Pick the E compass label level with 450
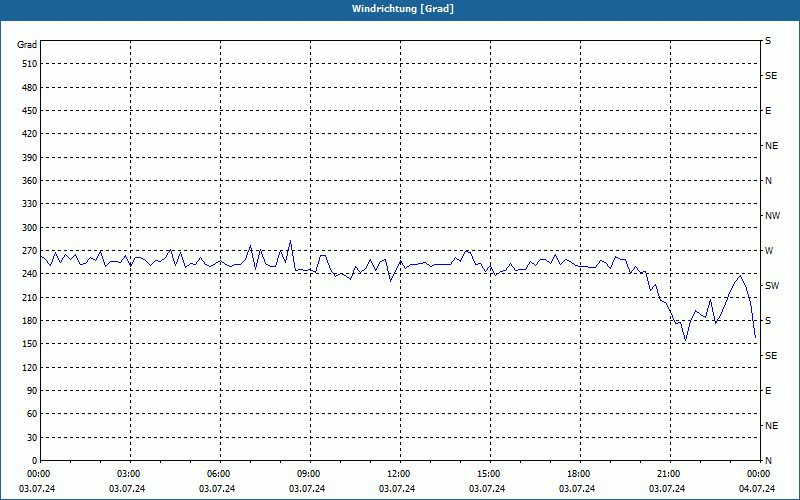 pyautogui.click(x=768, y=111)
